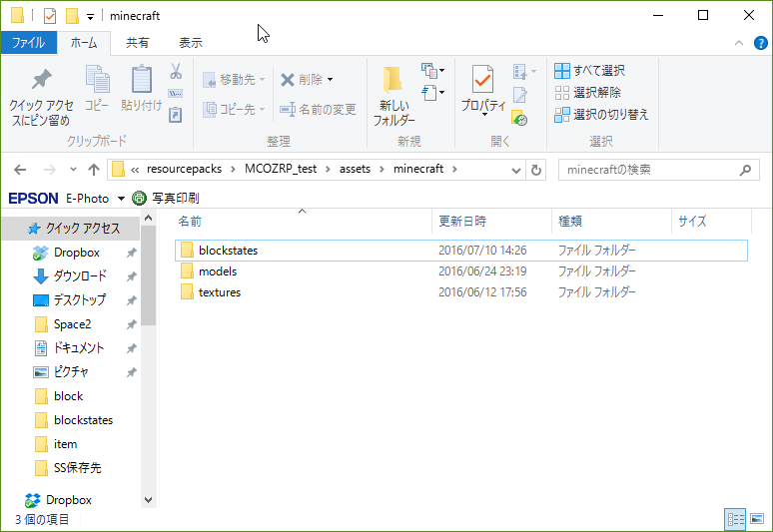Open SS保存先 folder in navigation pane
This screenshot has width=773, height=532.
[77, 468]
